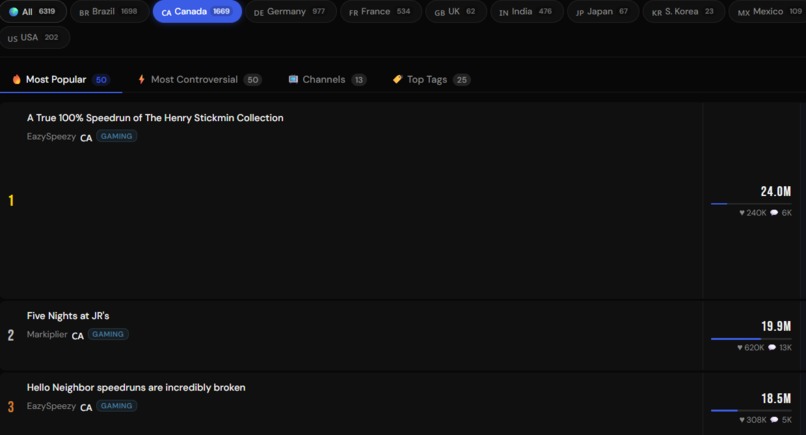806x435 pixels.
Task: Click the 18.5M view count
Action: [776, 398]
